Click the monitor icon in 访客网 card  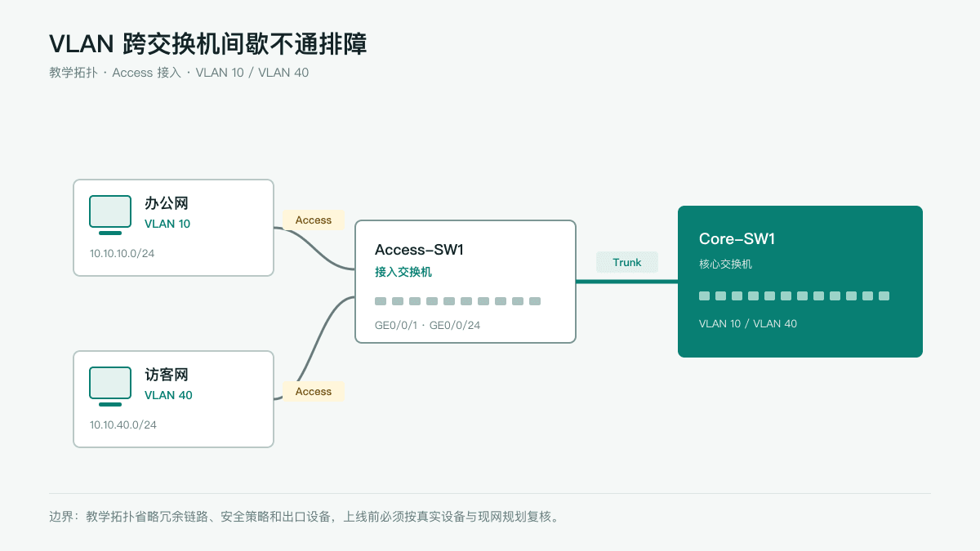coord(110,387)
